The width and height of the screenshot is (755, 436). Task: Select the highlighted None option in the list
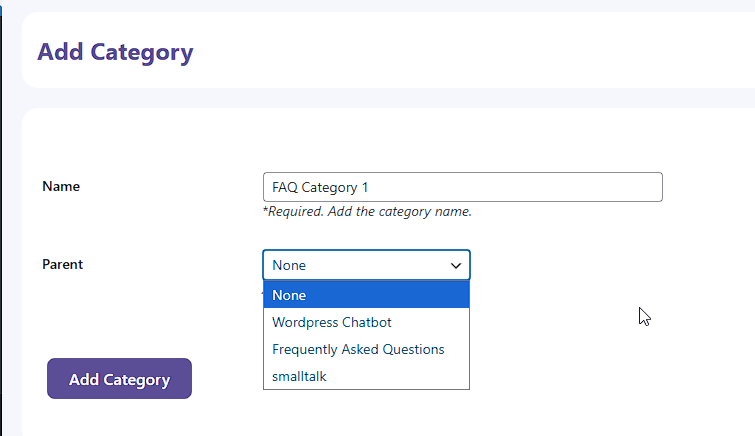(x=366, y=295)
